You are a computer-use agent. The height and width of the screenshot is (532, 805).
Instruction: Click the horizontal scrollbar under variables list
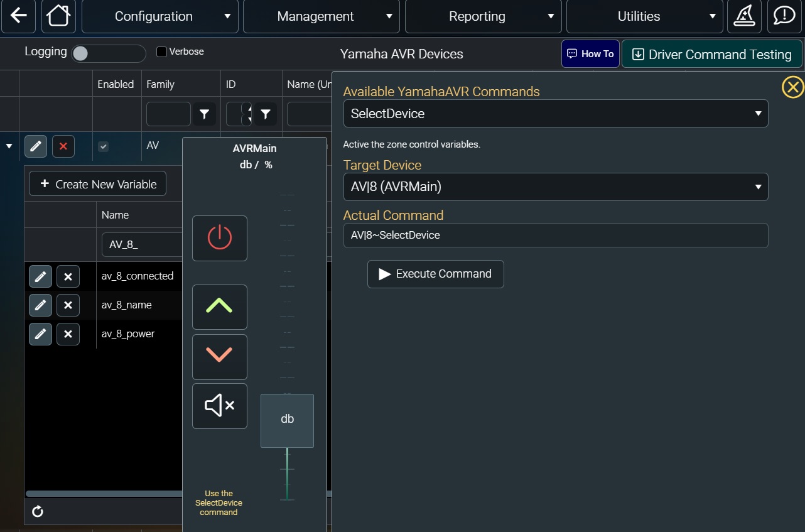(x=104, y=494)
